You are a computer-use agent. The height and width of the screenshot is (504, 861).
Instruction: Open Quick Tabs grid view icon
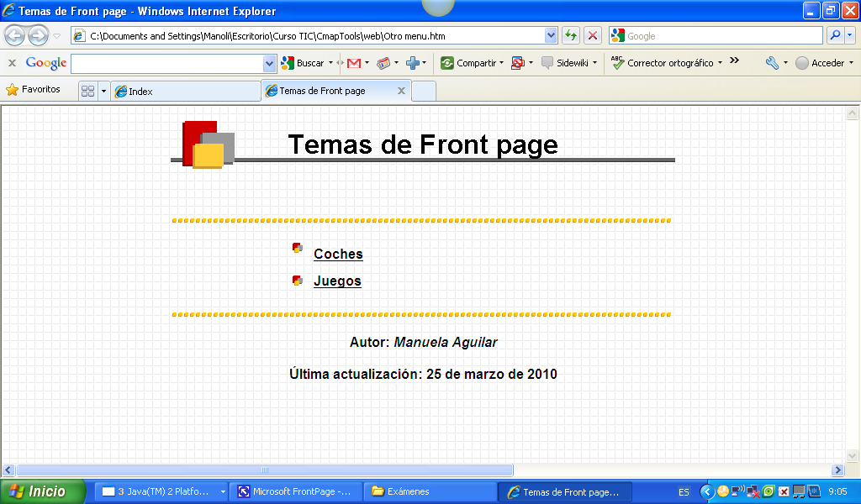(x=87, y=91)
